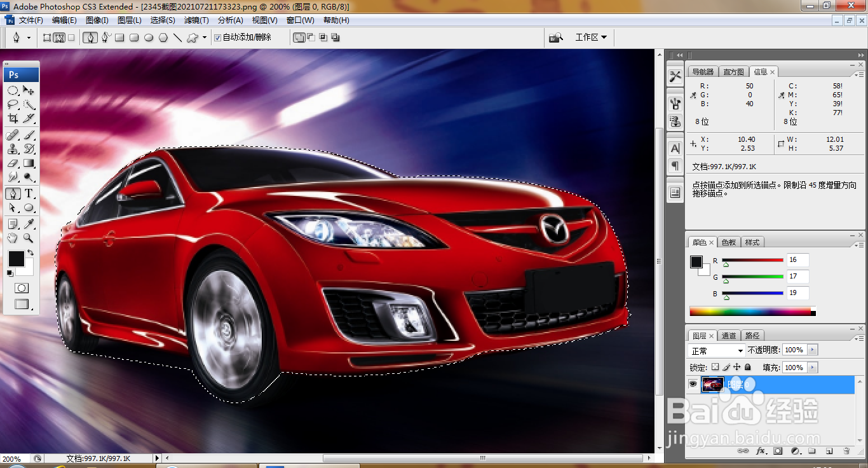
Task: Switch to the 路径 tab
Action: click(752, 336)
